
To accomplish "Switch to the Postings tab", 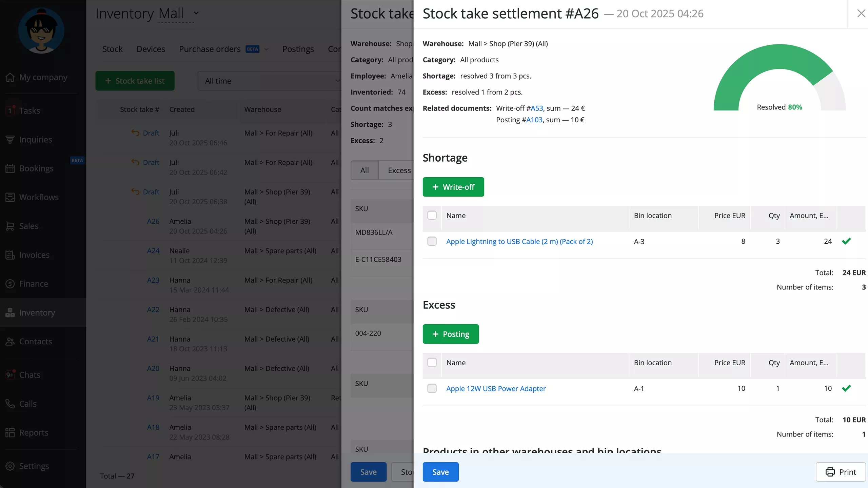I will click(x=298, y=49).
